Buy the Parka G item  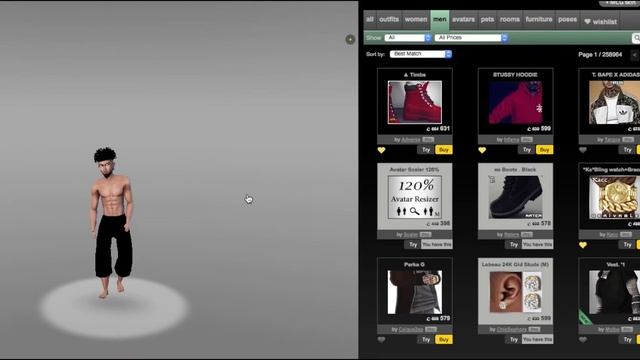point(444,339)
